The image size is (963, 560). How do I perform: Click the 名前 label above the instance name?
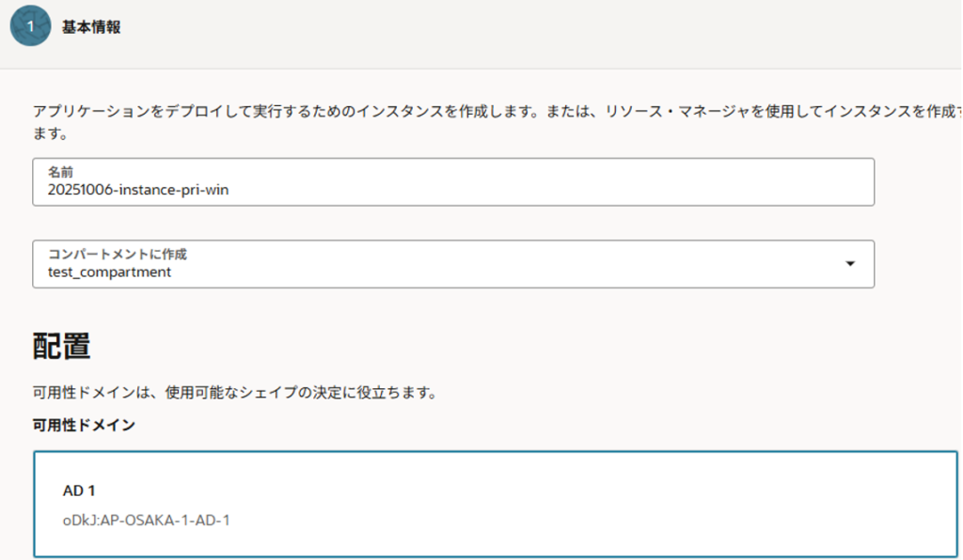pos(61,173)
